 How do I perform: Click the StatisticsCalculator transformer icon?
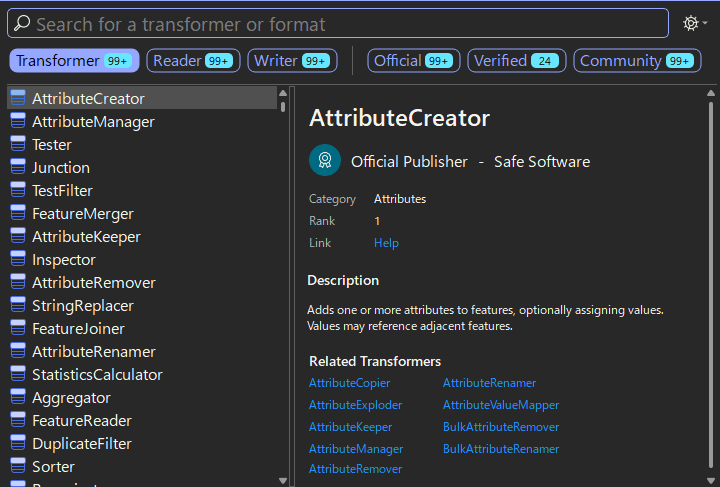coord(18,374)
